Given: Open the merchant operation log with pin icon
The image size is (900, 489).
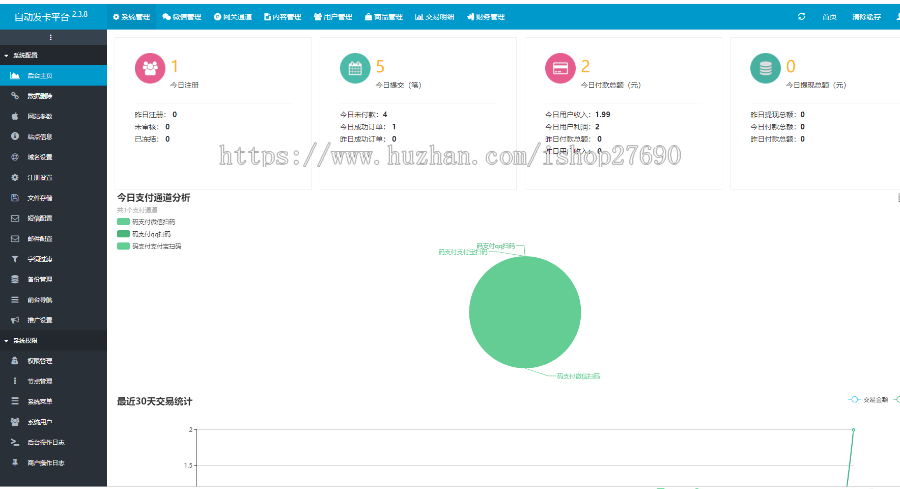Looking at the screenshot, I should point(53,463).
